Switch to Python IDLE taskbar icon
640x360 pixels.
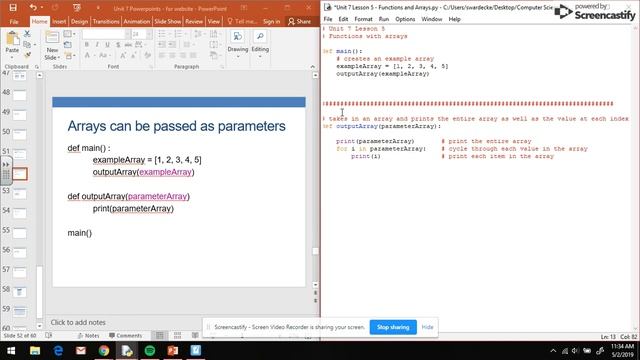[x=127, y=351]
